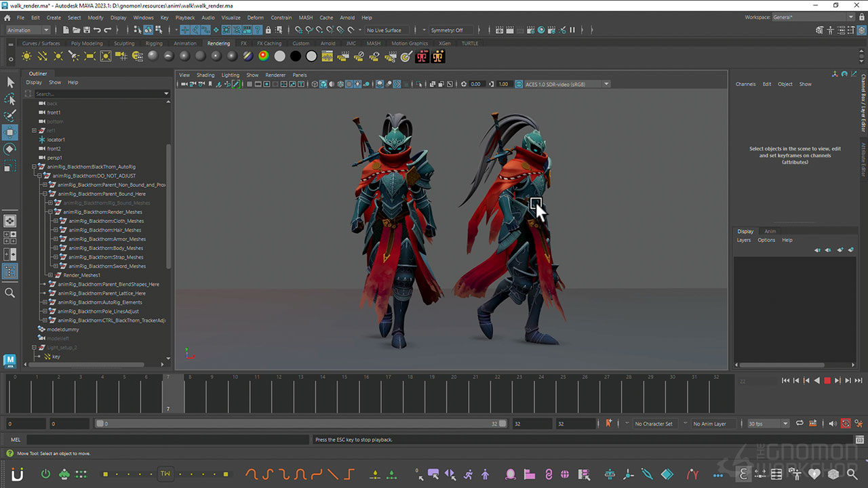This screenshot has height=488, width=868.
Task: Jump to the end of playback range
Action: (x=859, y=381)
